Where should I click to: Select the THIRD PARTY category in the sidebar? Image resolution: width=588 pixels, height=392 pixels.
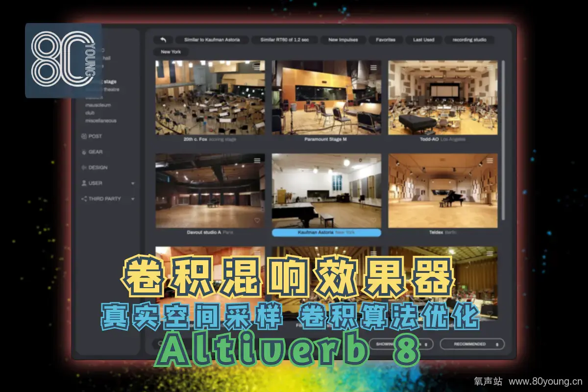pyautogui.click(x=101, y=199)
